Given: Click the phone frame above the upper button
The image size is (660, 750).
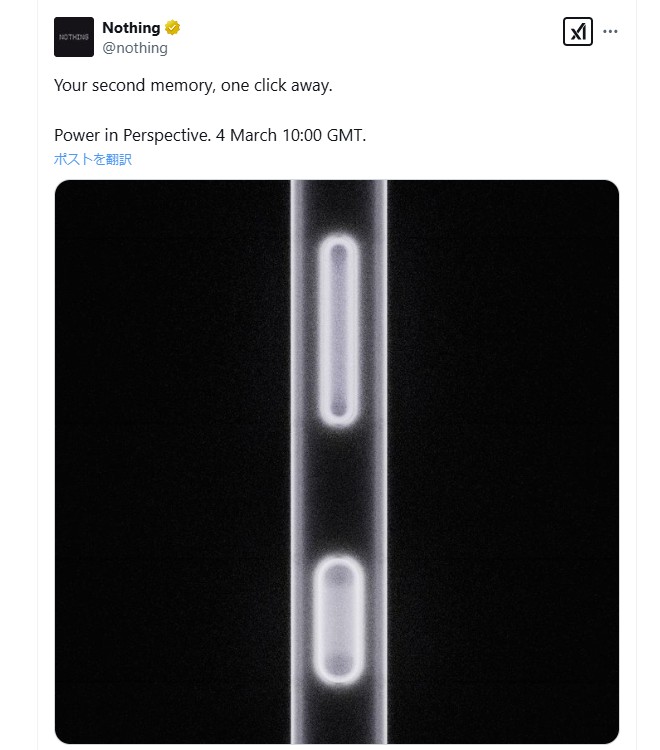Looking at the screenshot, I should tap(338, 205).
